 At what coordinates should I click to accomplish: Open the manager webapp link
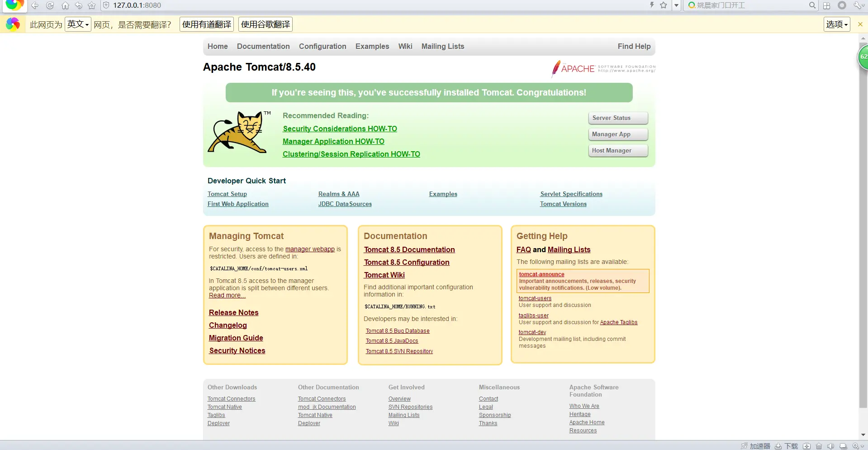(310, 249)
